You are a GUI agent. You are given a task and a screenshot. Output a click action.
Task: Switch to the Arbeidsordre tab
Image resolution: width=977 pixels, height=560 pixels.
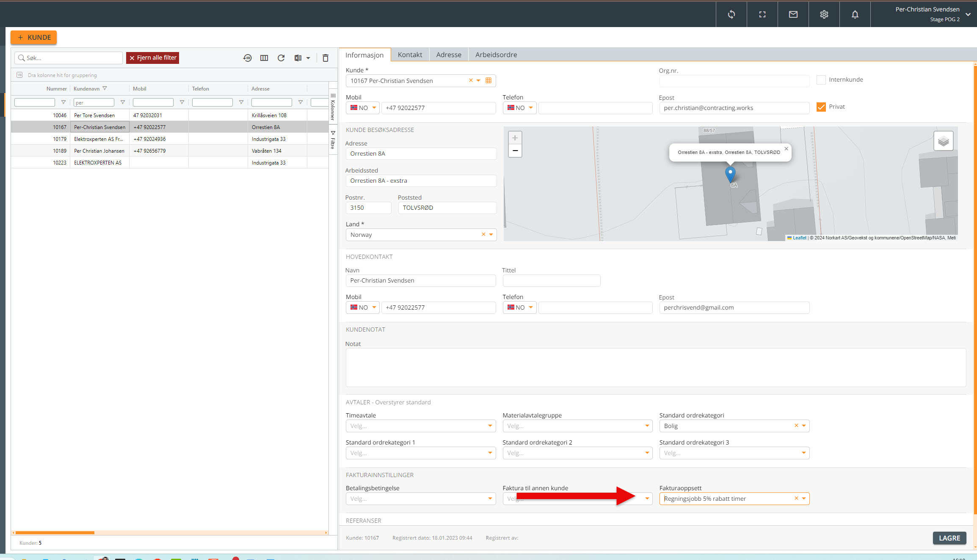[496, 55]
